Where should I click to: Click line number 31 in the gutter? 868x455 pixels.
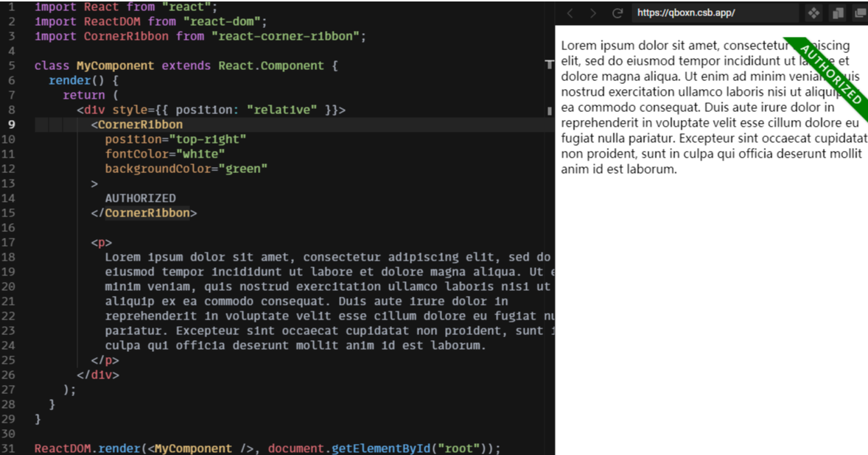tap(8, 448)
